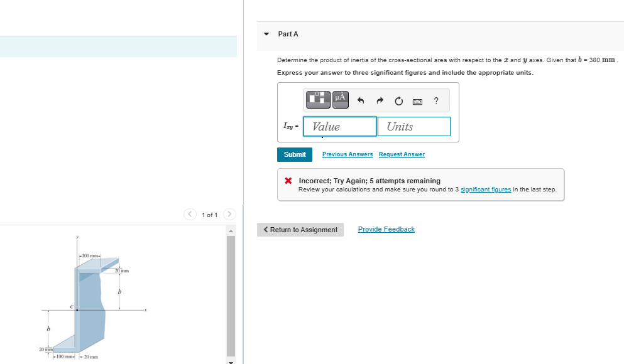Open the keyboard shortcuts icon

click(x=417, y=102)
